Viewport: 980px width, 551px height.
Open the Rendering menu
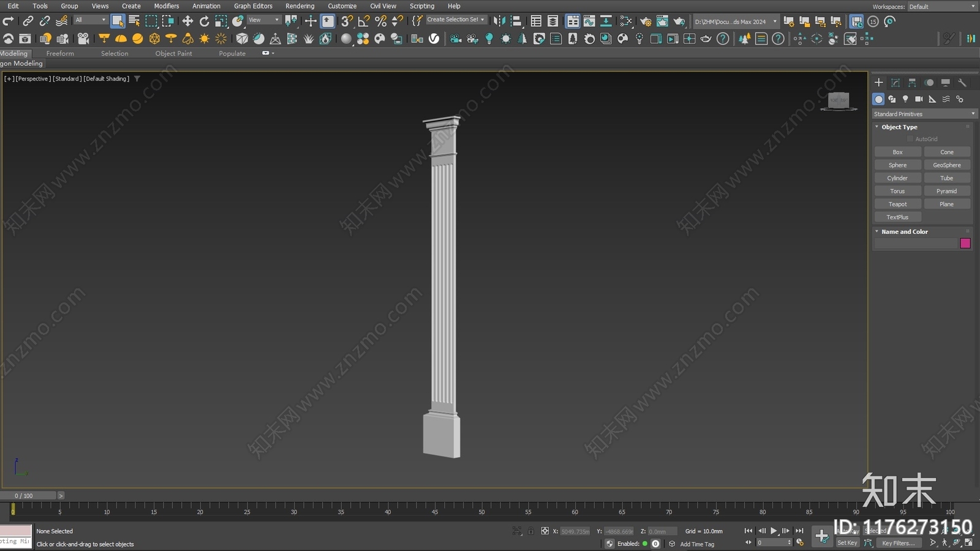(300, 6)
